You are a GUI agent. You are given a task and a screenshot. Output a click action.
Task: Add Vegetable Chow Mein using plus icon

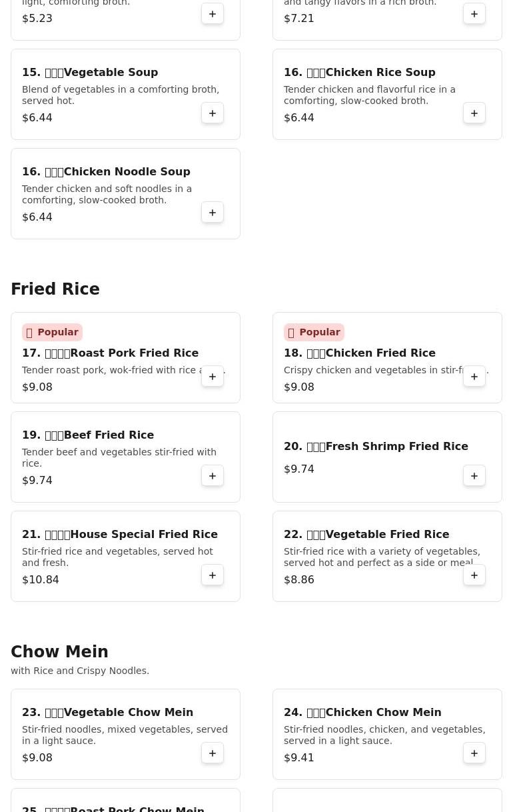tap(213, 753)
